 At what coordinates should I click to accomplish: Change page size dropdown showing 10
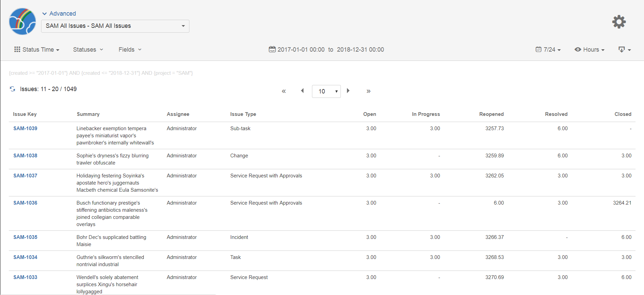(x=326, y=91)
